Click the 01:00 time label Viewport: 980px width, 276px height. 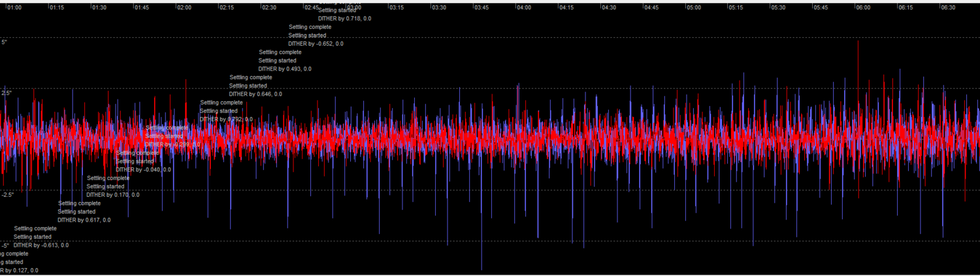(14, 8)
